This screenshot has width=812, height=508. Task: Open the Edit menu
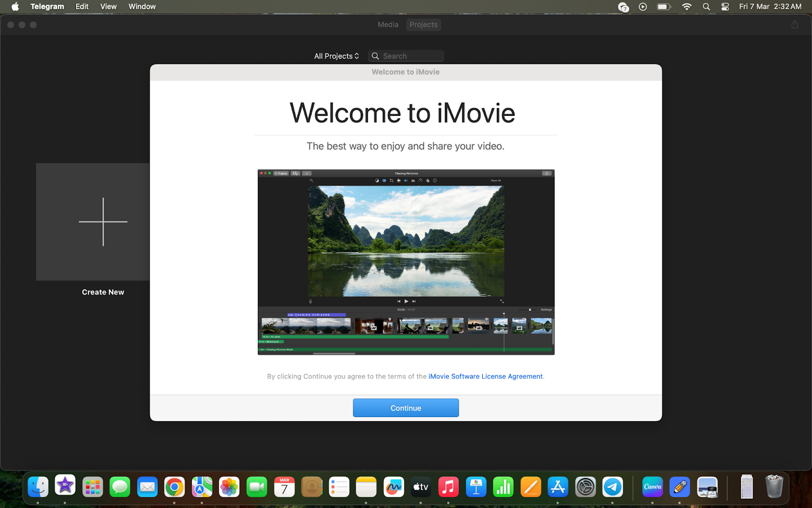82,7
